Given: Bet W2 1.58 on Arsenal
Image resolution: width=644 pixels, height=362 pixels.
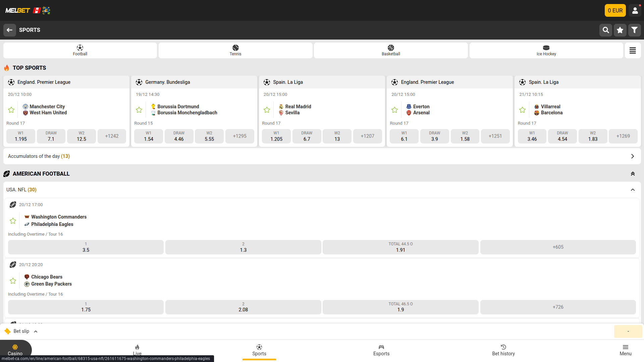Looking at the screenshot, I should 465,136.
